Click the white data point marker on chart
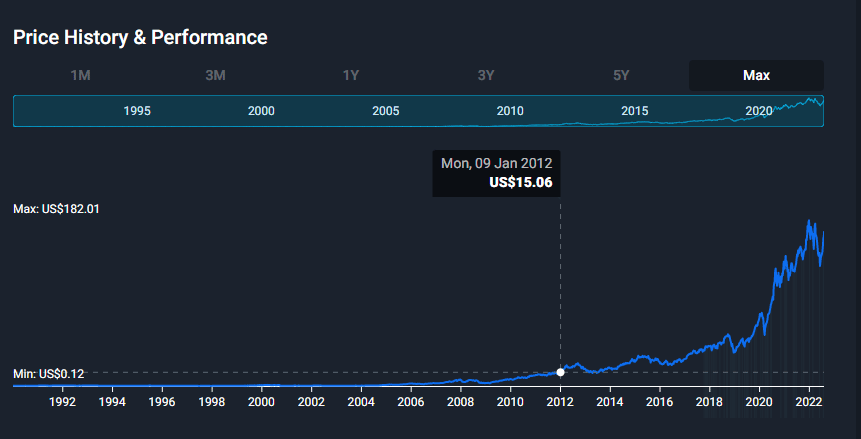Viewport: 861px width, 439px height. (560, 372)
